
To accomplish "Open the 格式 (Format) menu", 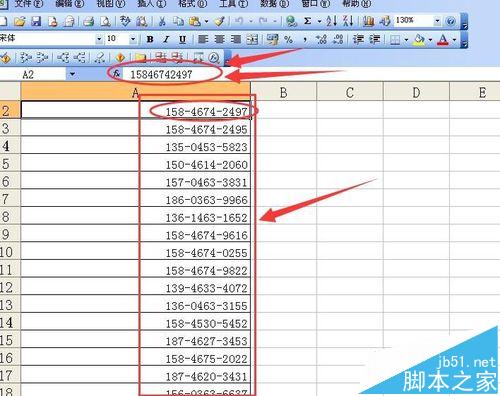I will 193,3.
